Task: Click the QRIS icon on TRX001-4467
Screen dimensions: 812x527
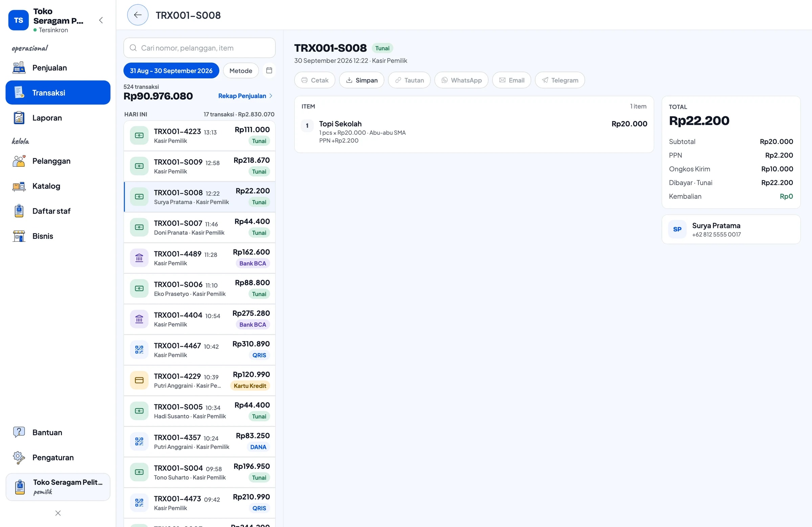Action: [x=139, y=350]
